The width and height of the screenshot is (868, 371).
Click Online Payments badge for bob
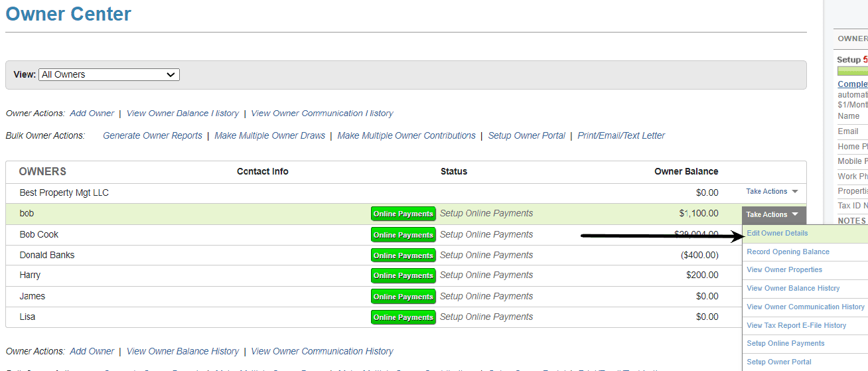[x=403, y=214]
